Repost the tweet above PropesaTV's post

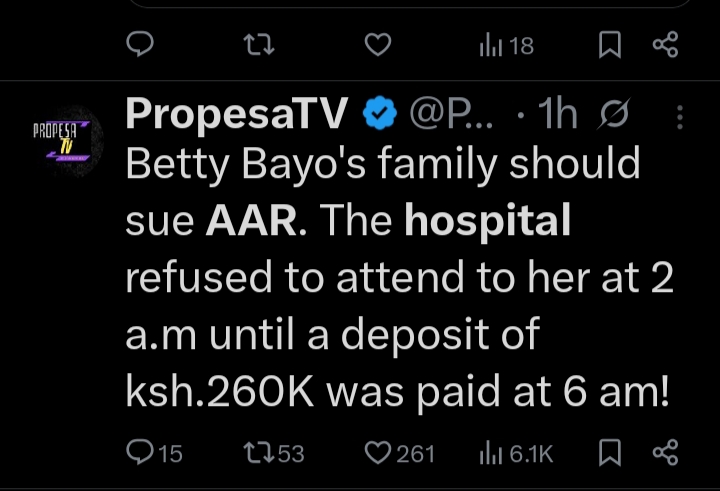[x=260, y=45]
